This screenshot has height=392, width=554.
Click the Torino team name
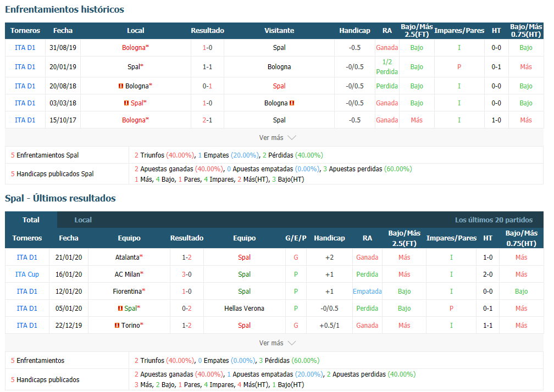[x=131, y=326]
